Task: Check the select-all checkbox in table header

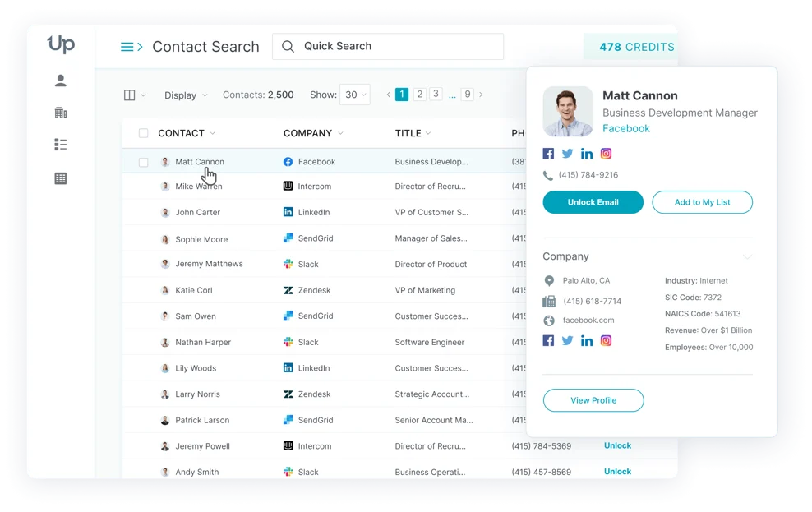Action: click(x=144, y=133)
